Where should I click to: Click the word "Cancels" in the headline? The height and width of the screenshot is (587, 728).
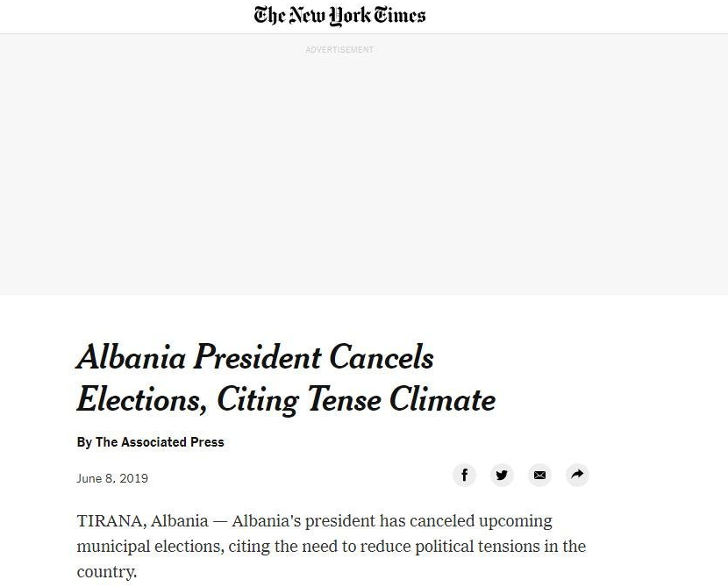click(x=381, y=358)
